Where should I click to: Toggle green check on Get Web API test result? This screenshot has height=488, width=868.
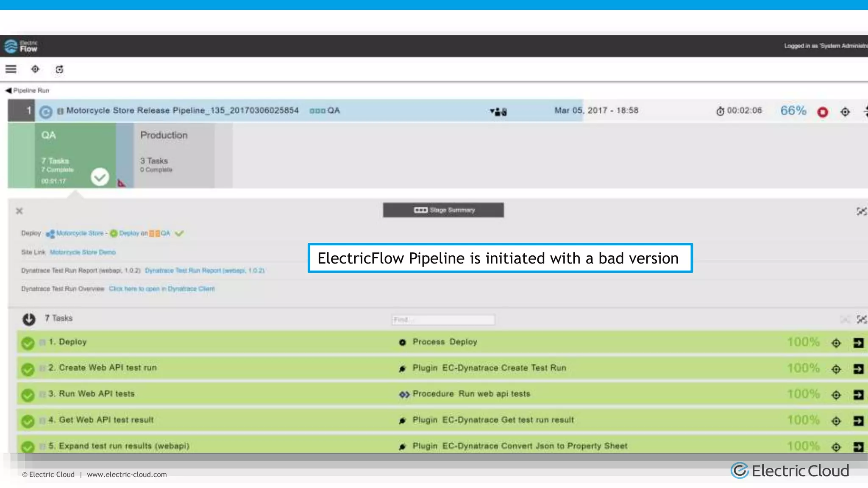(x=28, y=421)
